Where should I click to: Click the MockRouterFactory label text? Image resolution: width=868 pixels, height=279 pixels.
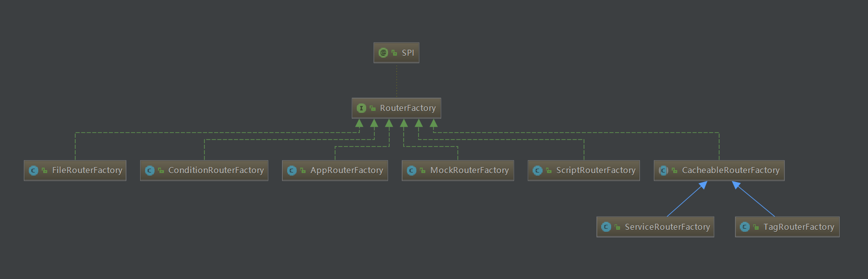tap(470, 170)
